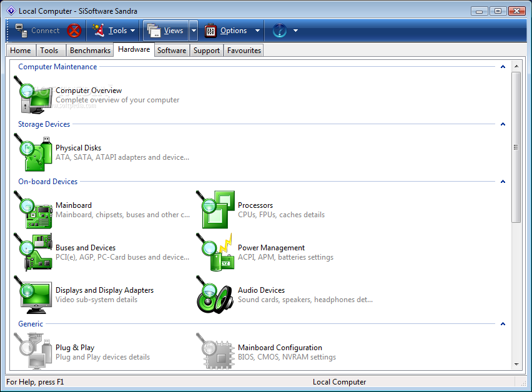Click the Power Management title text

271,248
